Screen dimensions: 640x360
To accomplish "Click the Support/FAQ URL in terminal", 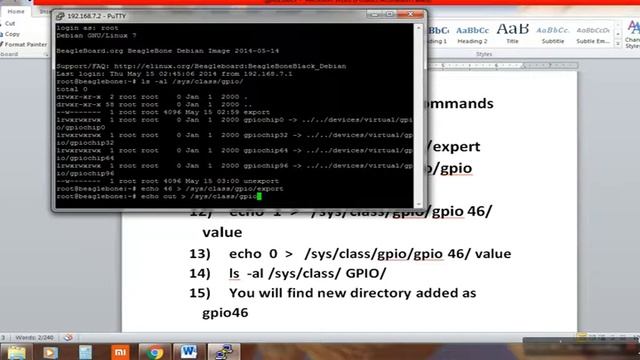I will pos(230,66).
